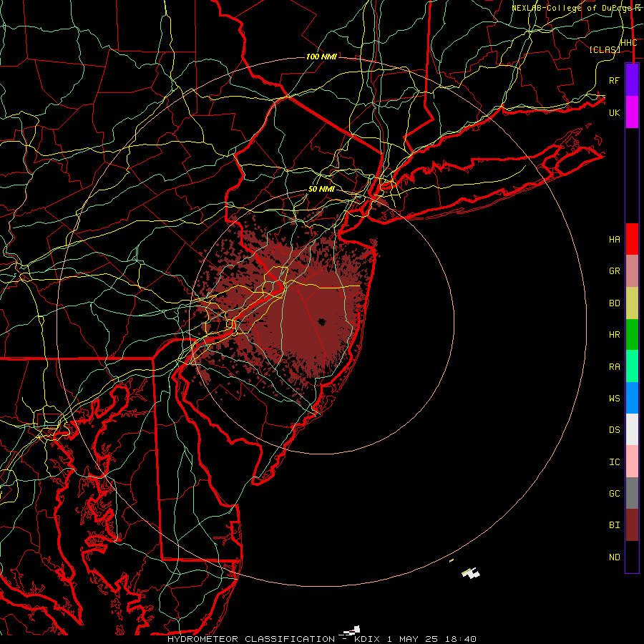The image size is (644, 644).
Task: Click the red HA legend color swatch
Action: (632, 239)
